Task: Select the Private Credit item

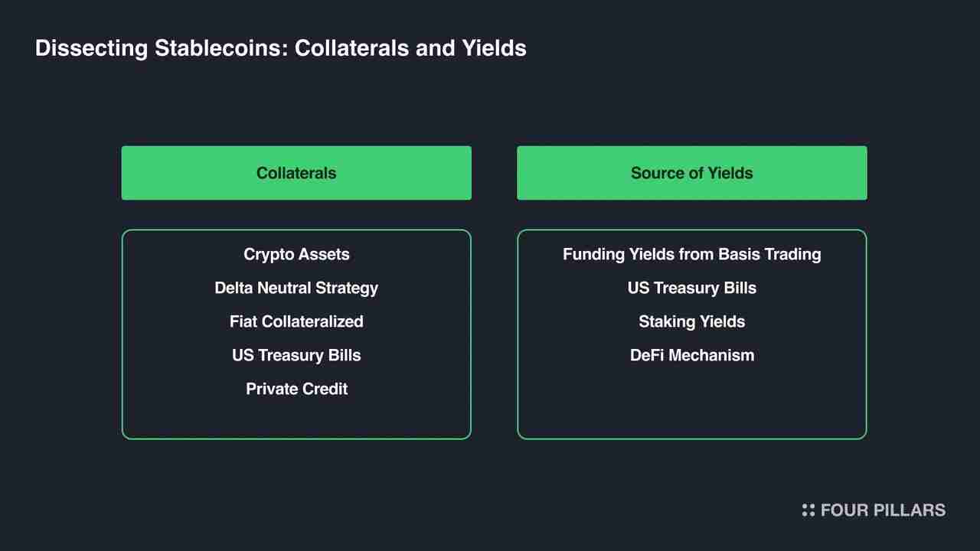Action: click(296, 389)
